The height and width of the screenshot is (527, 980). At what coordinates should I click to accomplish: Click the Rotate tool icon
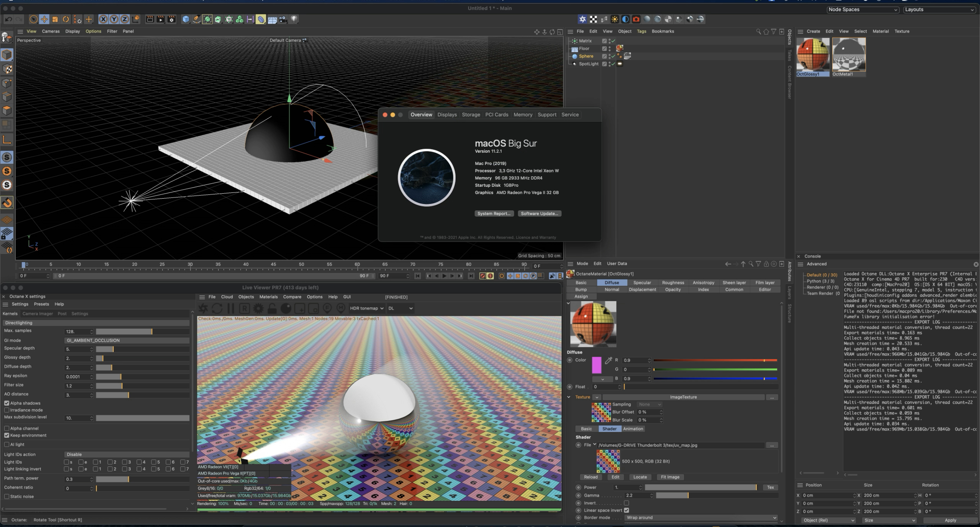pyautogui.click(x=66, y=19)
